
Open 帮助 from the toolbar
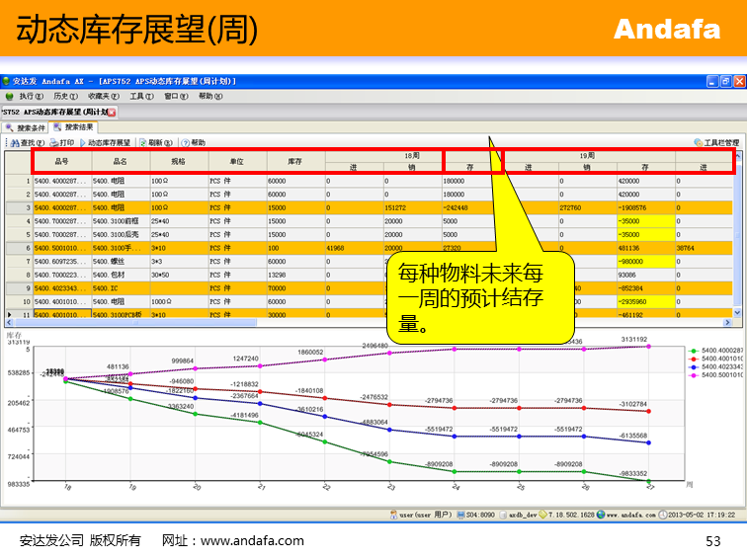coord(193,142)
